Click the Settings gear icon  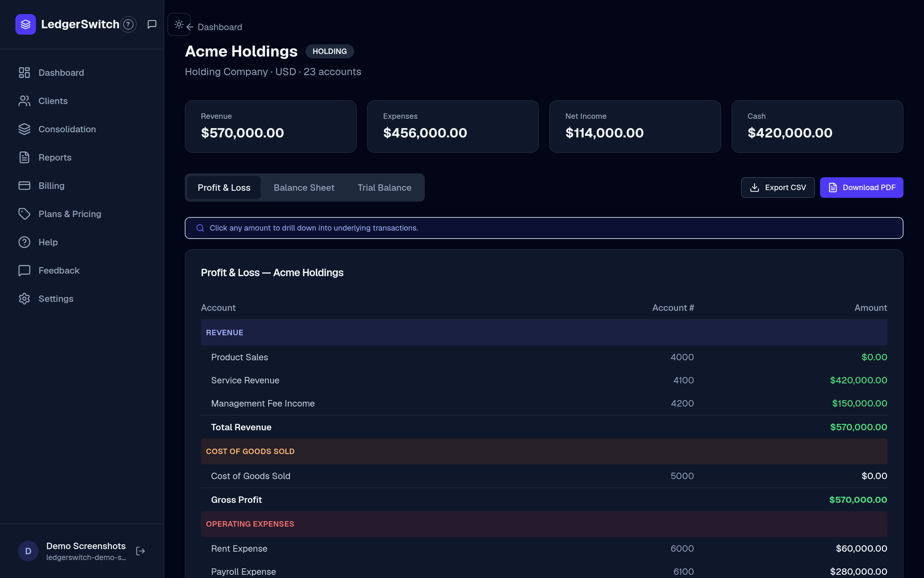coord(24,299)
